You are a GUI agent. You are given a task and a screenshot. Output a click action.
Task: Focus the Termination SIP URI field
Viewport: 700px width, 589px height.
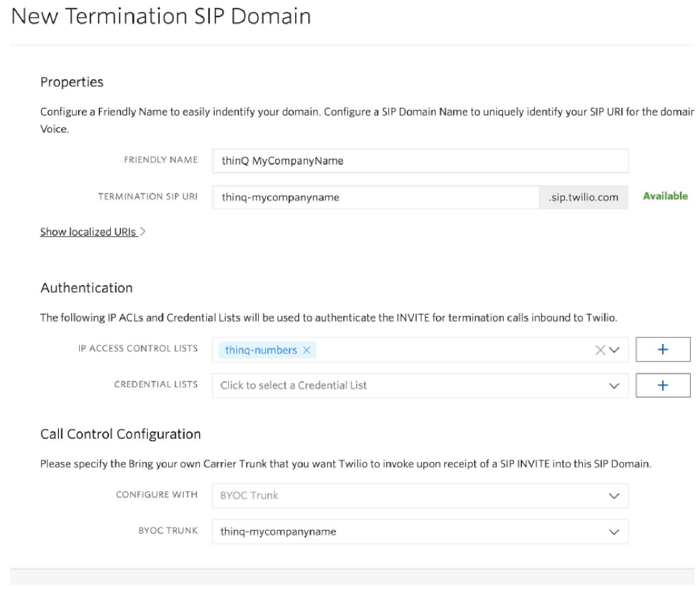pos(375,198)
